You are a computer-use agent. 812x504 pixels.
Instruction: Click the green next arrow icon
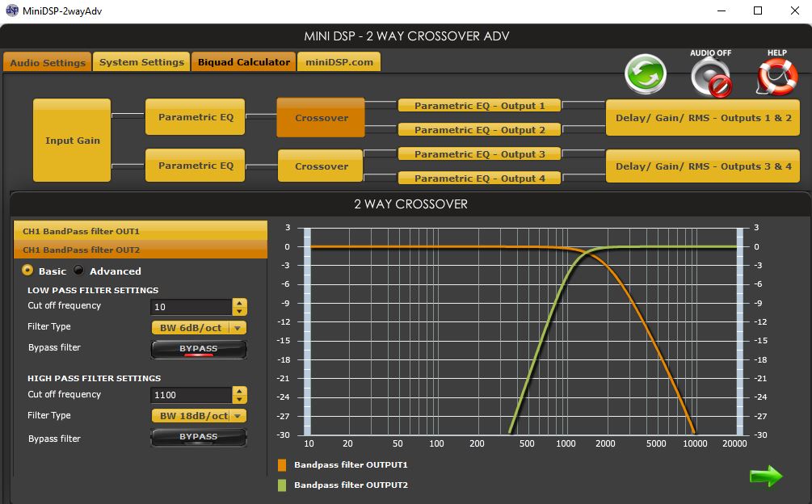(x=766, y=476)
